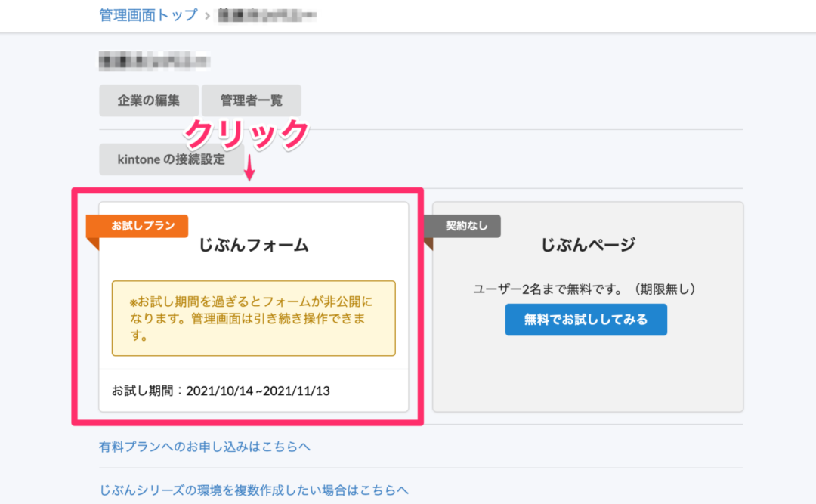Click the pink クリック annotation label

[248, 135]
